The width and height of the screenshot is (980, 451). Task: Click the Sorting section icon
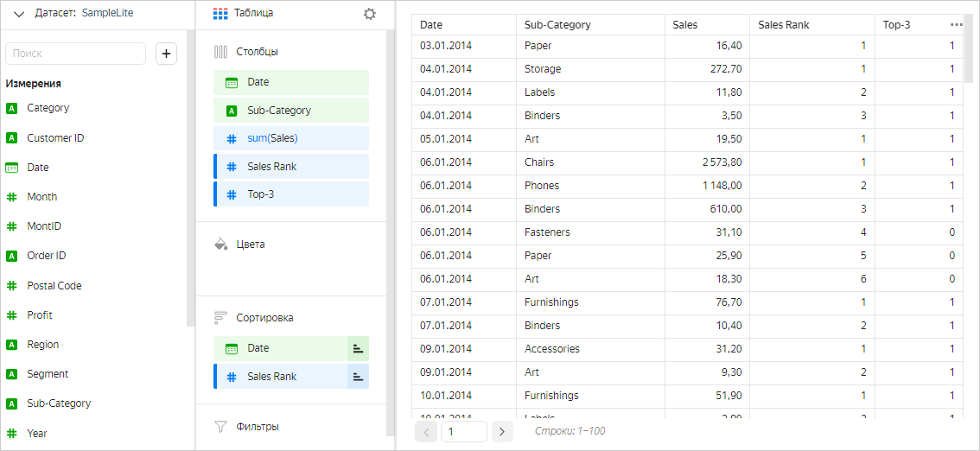[220, 318]
